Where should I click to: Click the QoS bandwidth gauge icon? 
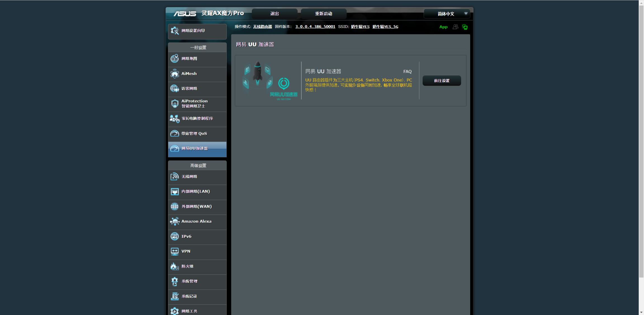coord(175,134)
